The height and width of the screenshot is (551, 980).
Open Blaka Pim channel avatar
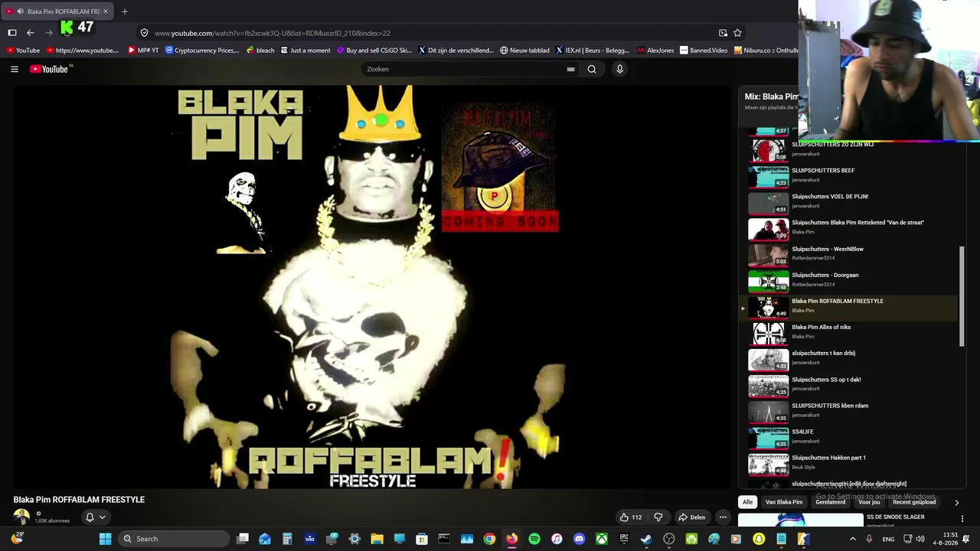point(21,517)
